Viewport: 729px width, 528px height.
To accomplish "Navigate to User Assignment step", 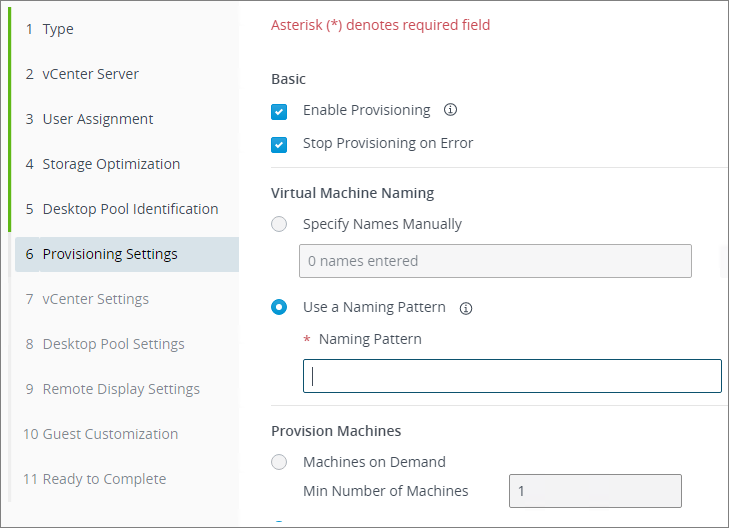I will coord(97,119).
